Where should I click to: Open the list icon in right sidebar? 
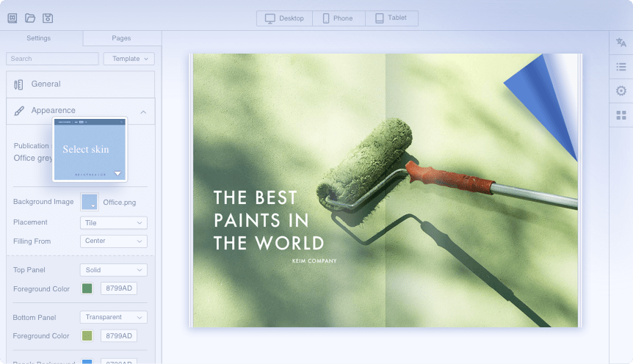point(621,67)
